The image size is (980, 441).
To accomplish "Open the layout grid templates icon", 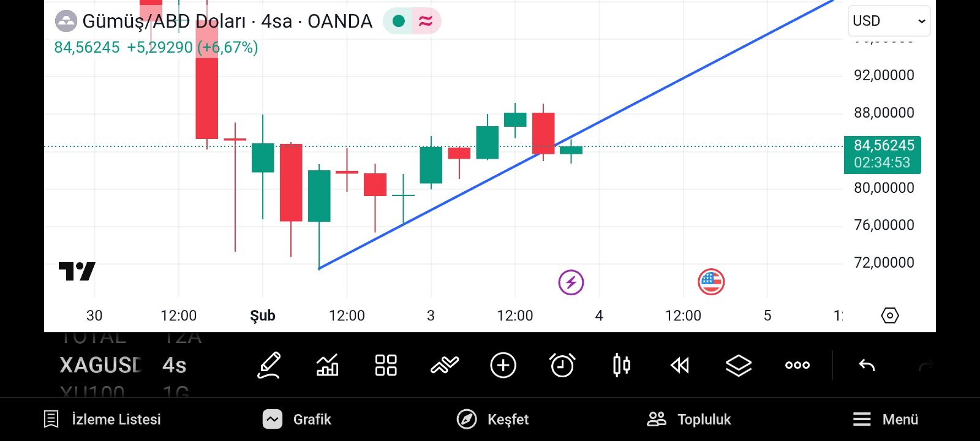I will pos(386,366).
